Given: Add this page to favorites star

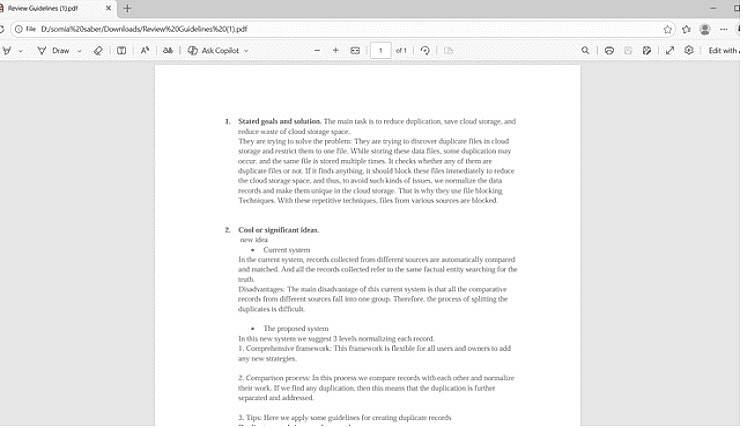Looking at the screenshot, I should pyautogui.click(x=668, y=29).
